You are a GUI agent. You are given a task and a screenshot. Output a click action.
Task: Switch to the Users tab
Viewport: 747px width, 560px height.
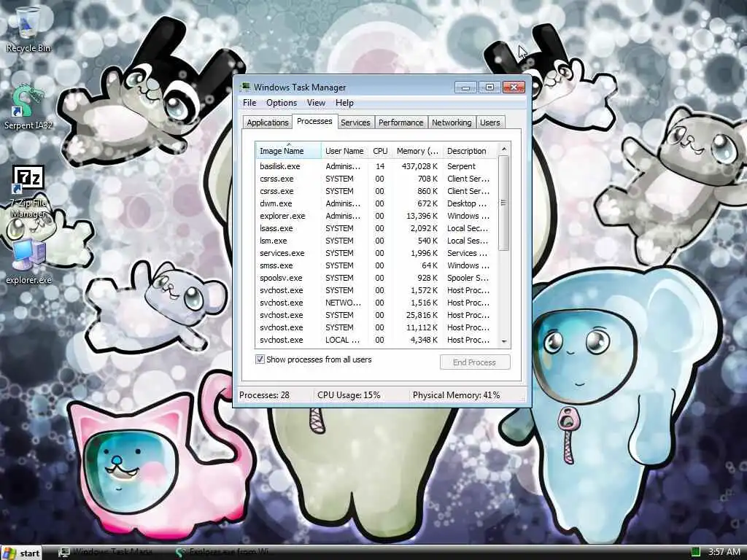click(489, 122)
